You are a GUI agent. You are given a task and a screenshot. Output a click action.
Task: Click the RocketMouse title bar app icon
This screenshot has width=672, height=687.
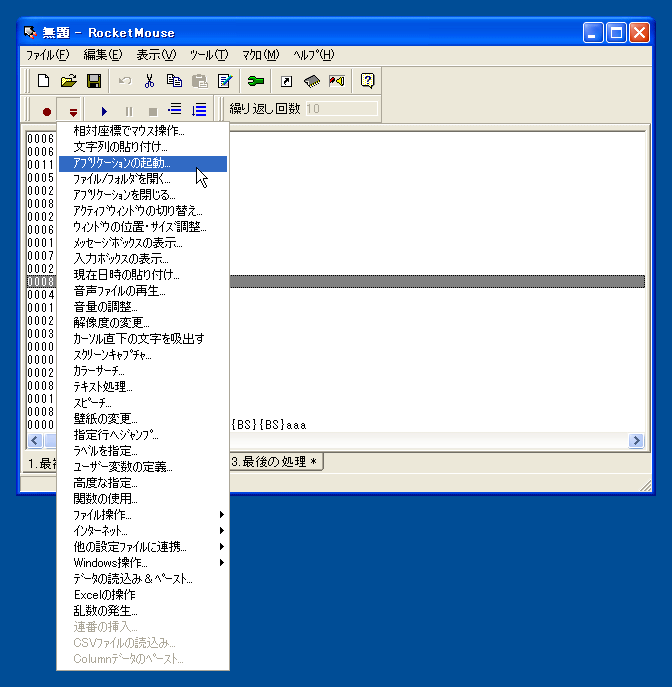click(30, 32)
